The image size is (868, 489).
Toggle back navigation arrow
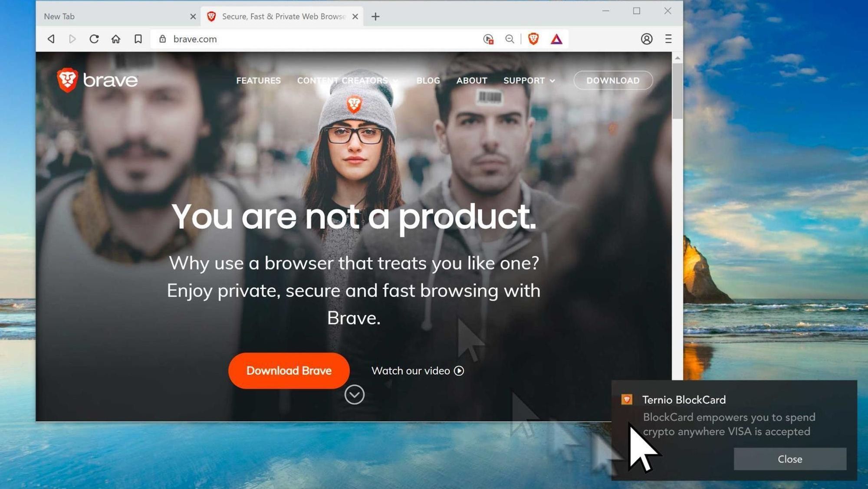[50, 38]
